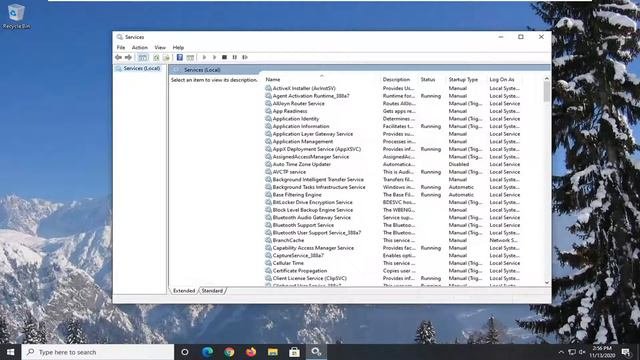Select Background Tasks Infrastructure Service
This screenshot has width=640, height=360.
pos(319,187)
